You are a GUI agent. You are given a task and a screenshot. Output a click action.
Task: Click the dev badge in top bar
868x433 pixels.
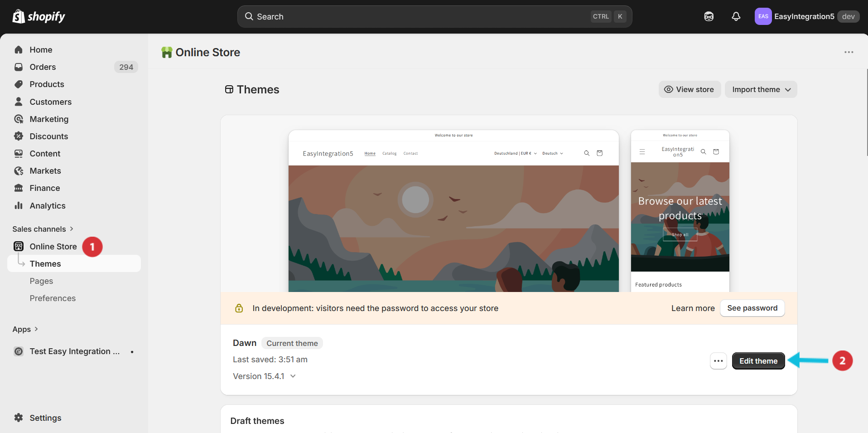[x=849, y=16]
